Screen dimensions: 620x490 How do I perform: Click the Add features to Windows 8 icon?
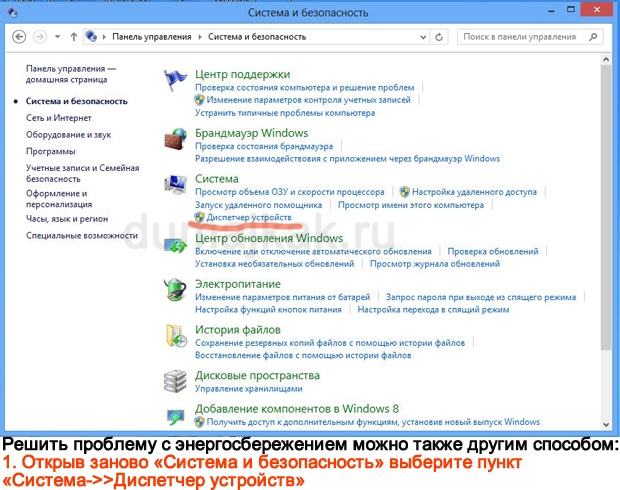[x=175, y=416]
